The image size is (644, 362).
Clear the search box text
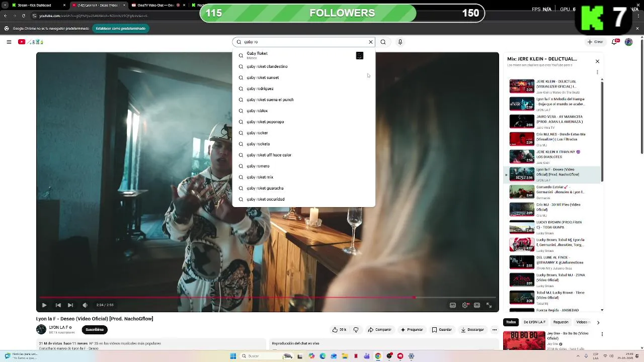click(x=371, y=42)
